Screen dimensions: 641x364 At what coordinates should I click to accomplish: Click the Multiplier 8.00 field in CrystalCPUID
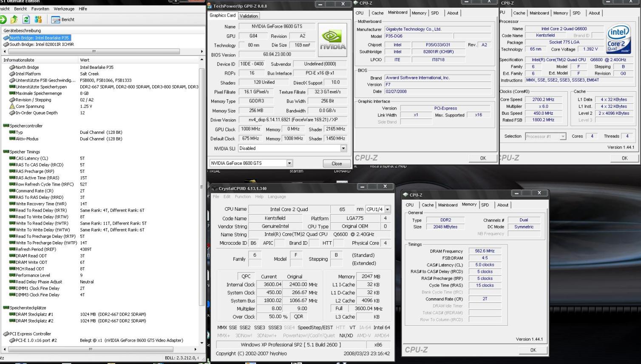click(270, 309)
